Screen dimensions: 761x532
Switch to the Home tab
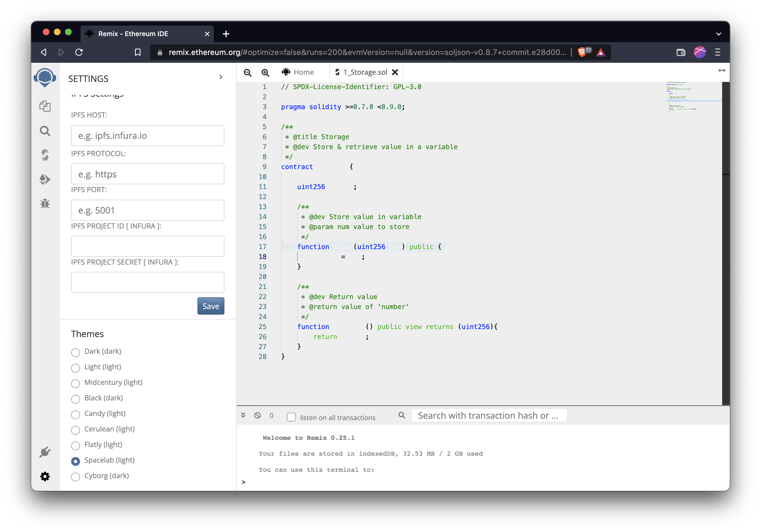coord(298,72)
